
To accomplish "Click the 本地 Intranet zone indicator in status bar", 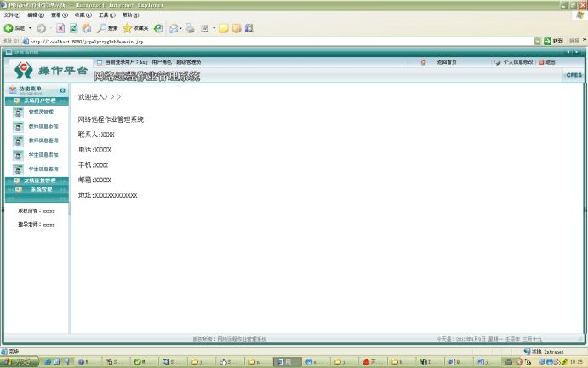I will [x=544, y=352].
